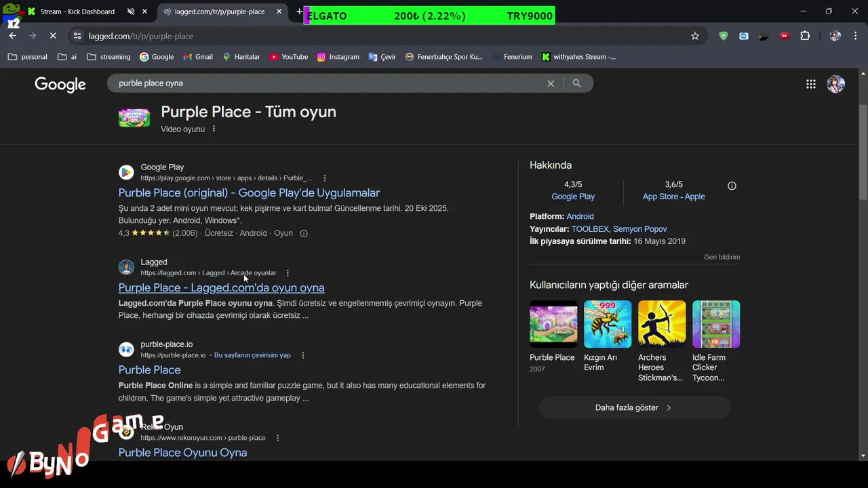868x488 pixels.
Task: Open Purble Place (original) Google Play link
Action: pyautogui.click(x=249, y=193)
